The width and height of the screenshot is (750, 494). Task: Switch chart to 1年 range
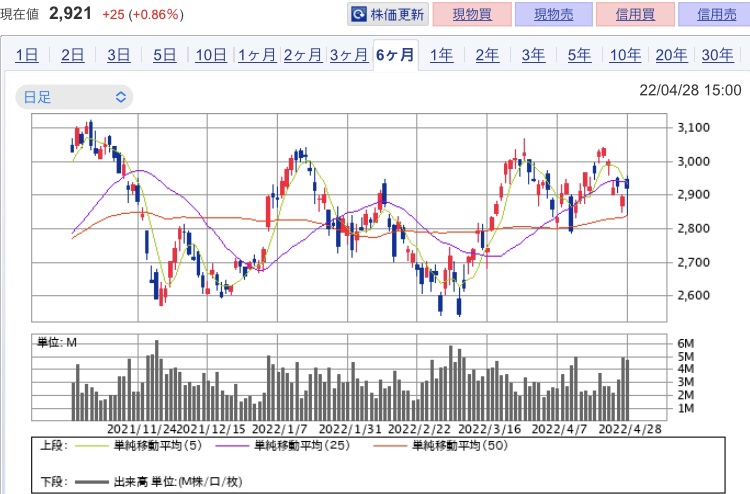point(441,55)
